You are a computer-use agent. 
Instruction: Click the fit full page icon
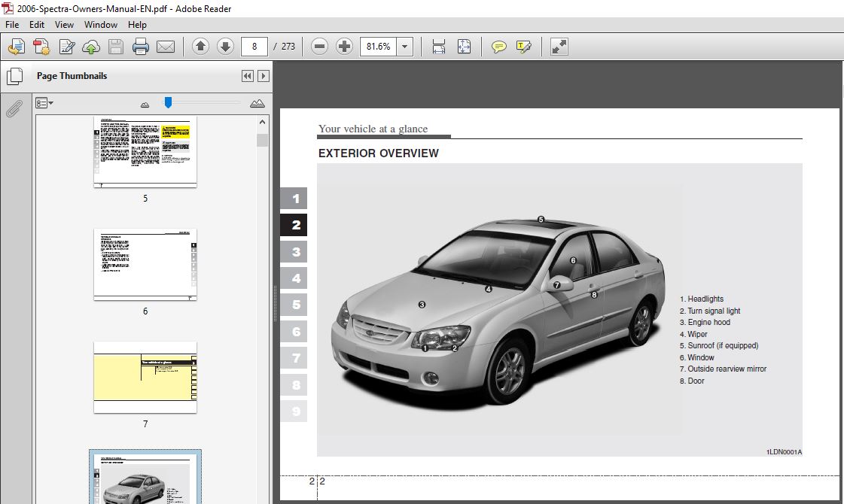click(464, 47)
